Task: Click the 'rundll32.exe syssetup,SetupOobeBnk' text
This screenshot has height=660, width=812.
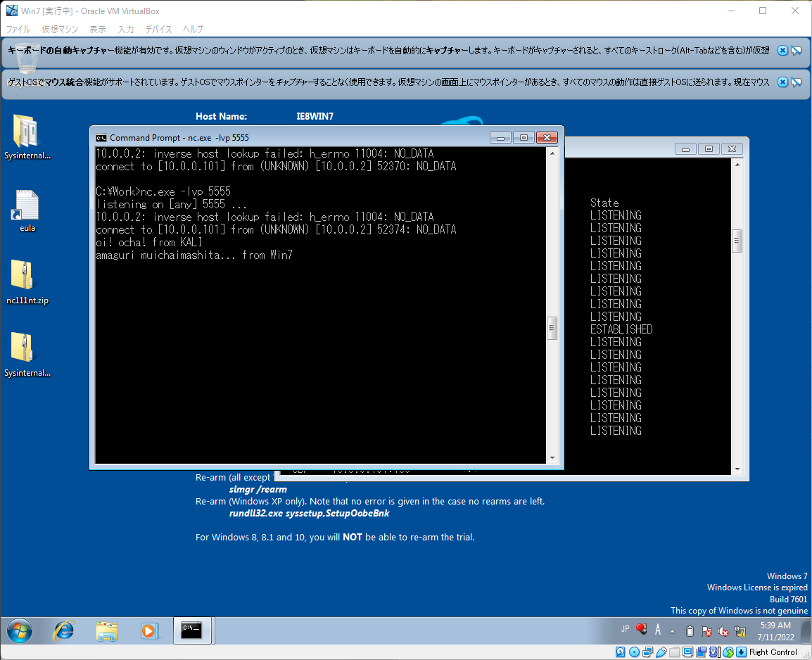Action: pos(309,514)
